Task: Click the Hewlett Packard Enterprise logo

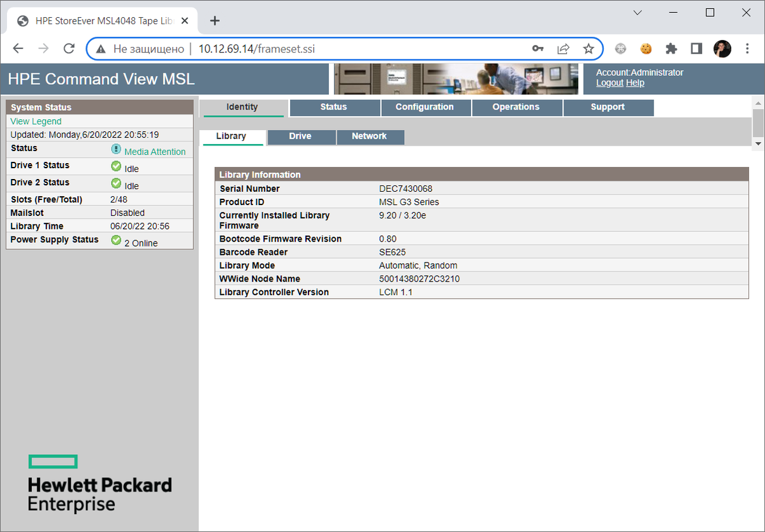Action: tap(99, 483)
